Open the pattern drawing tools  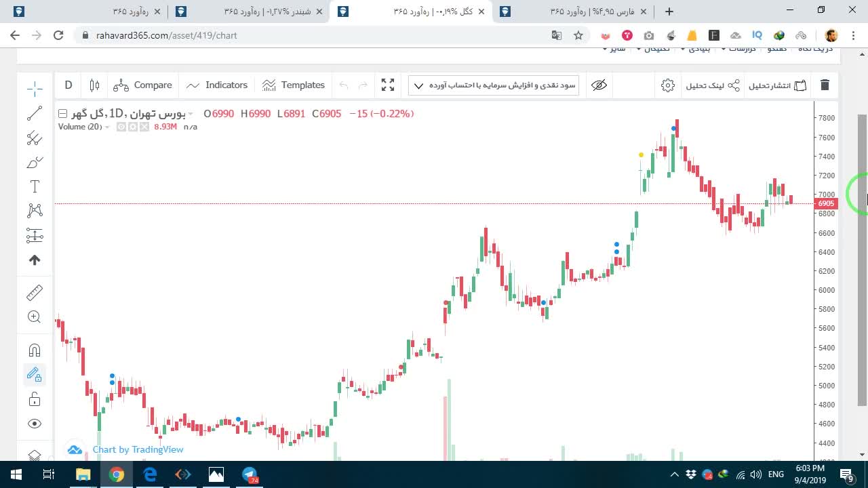point(35,211)
